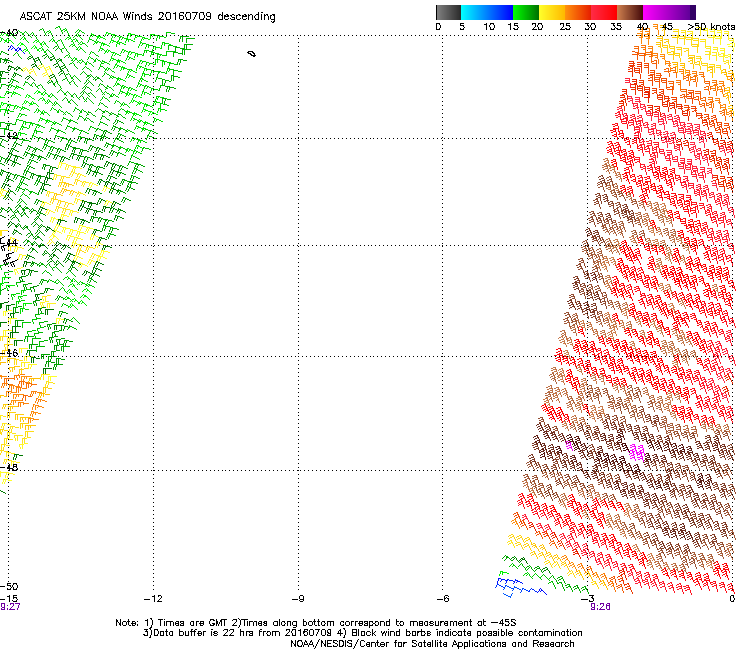Click the note line '3)Data buffer is 22 hrs'
This screenshot has height=650, width=740.
[362, 633]
